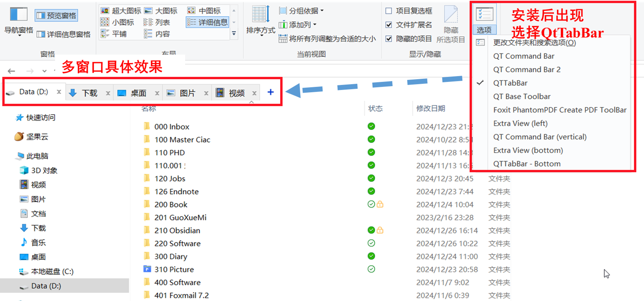This screenshot has width=644, height=301.
Task: Open 文档 in sidebar
Action: [33, 214]
